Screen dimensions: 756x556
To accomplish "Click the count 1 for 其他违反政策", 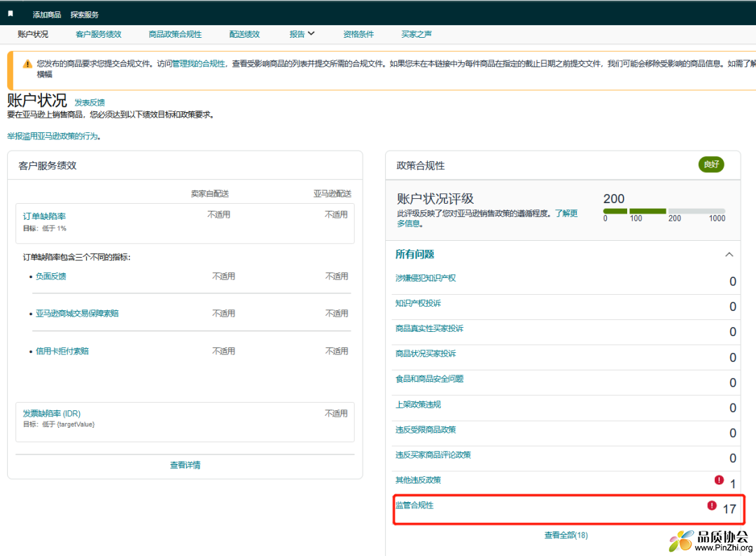I will pos(733,484).
